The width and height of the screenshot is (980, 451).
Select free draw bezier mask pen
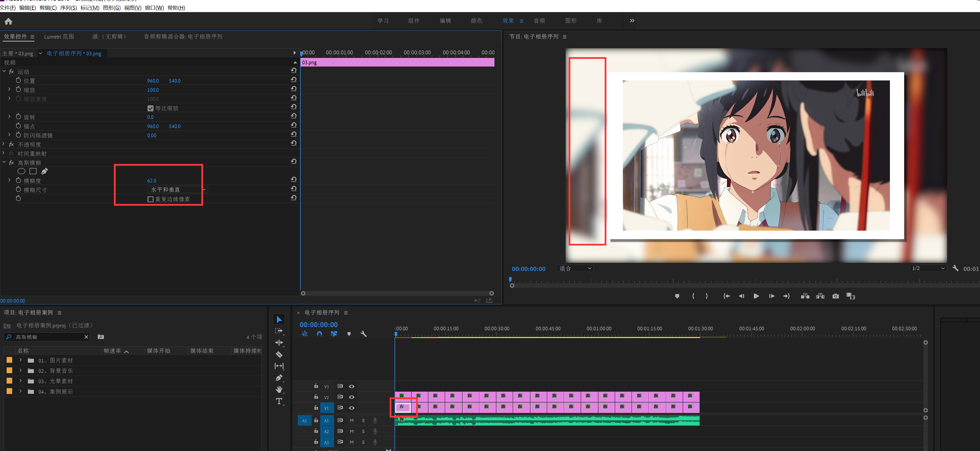pyautogui.click(x=44, y=171)
